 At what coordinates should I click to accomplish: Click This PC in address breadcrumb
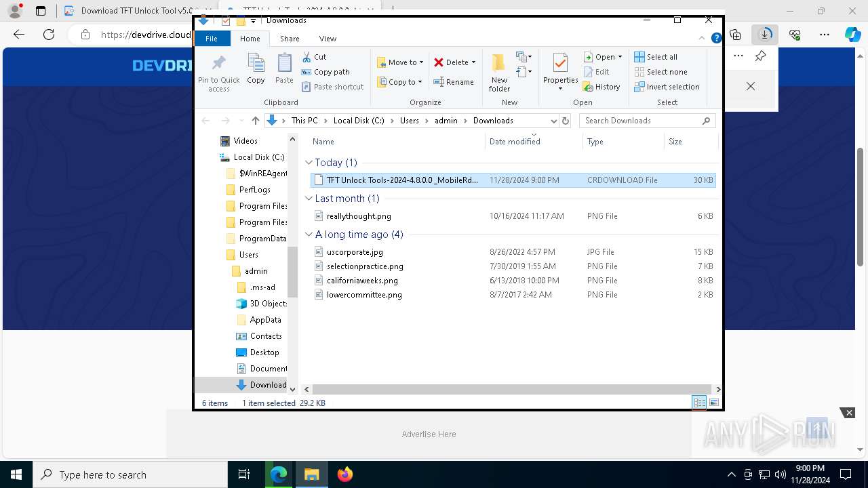click(304, 121)
